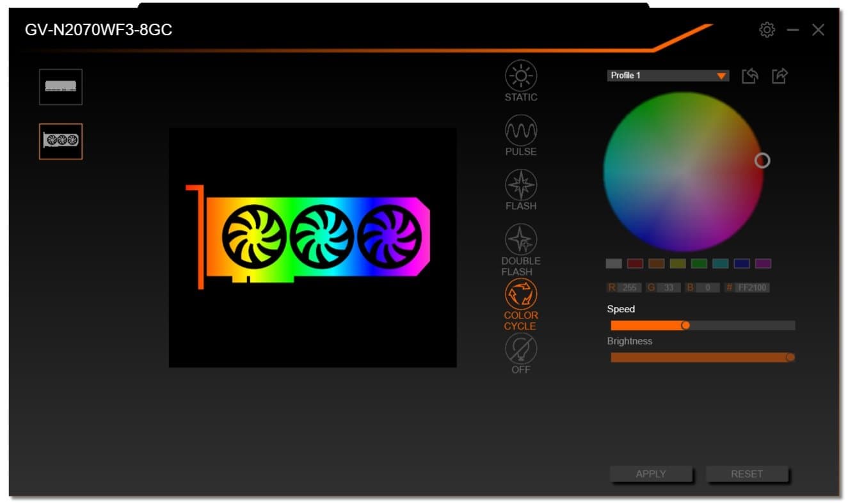
Task: Click the color wheel selector ring
Action: [762, 161]
